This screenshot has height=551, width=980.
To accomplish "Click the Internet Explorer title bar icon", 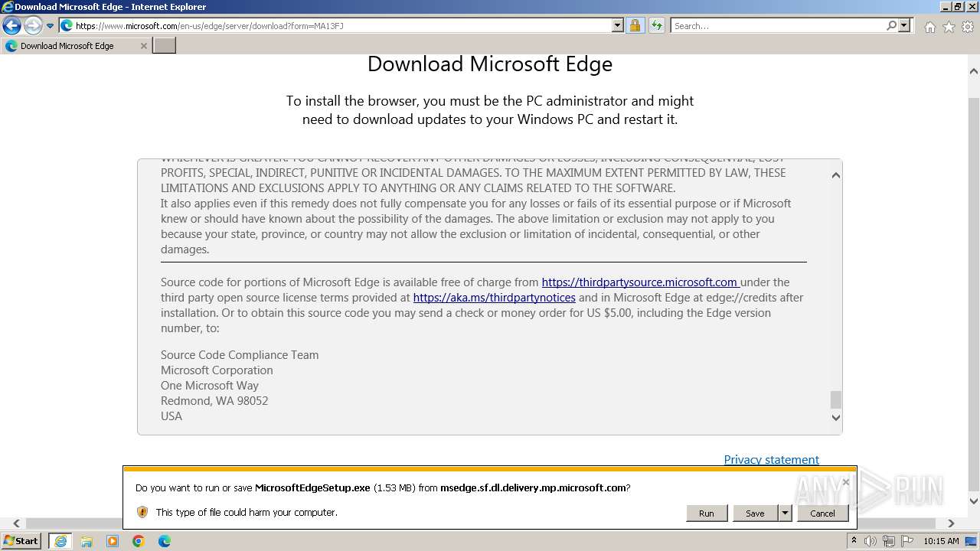I will 7,7.
